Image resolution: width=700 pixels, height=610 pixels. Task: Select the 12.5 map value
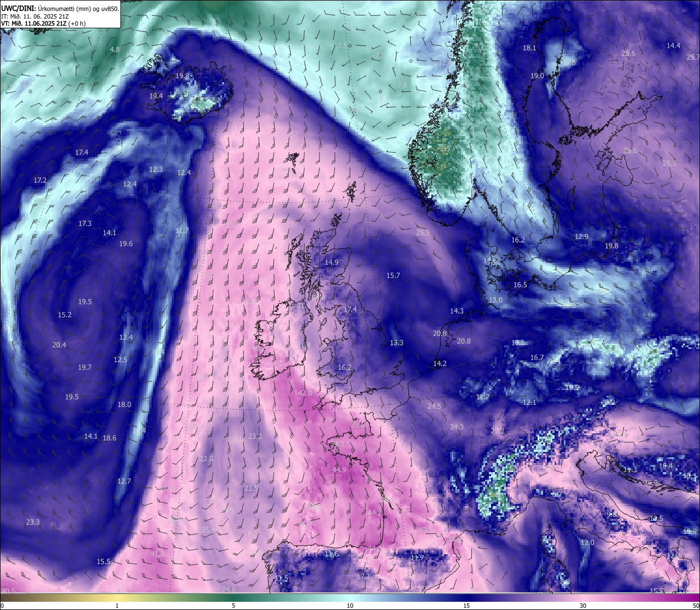[x=120, y=360]
